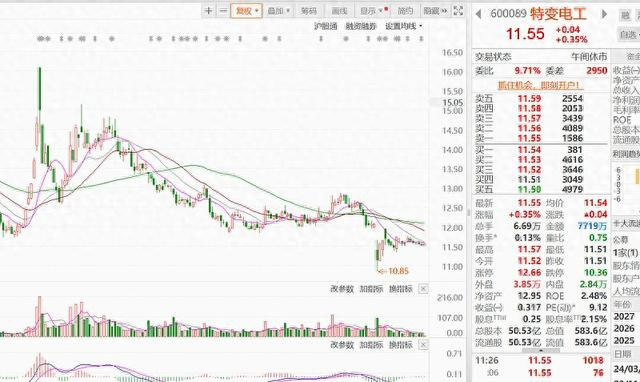Click 抓住机会,即刻开户 link
This screenshot has height=382, width=640.
(540, 85)
